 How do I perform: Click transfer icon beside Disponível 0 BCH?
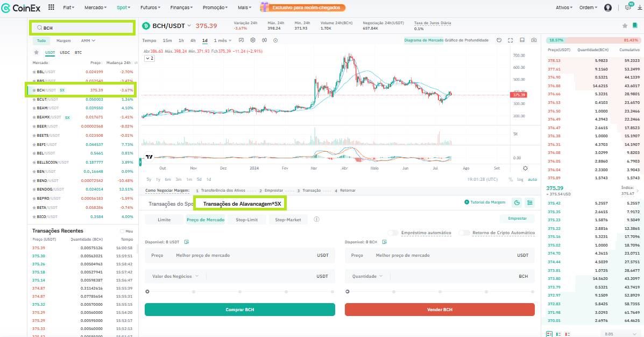(x=385, y=242)
